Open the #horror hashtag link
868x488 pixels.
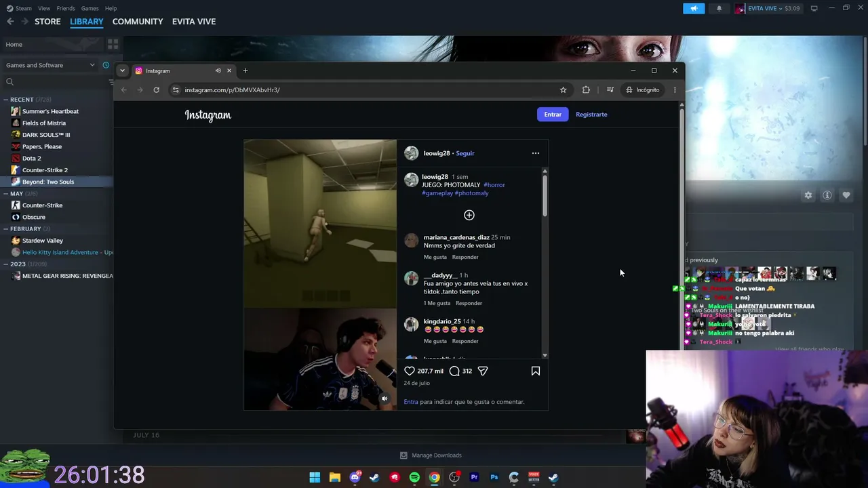coord(494,185)
